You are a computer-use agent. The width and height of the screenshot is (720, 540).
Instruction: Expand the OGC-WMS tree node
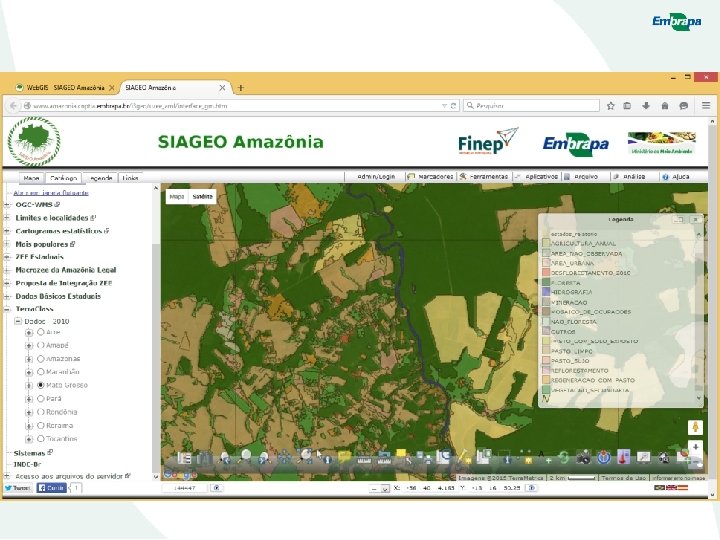(7, 205)
